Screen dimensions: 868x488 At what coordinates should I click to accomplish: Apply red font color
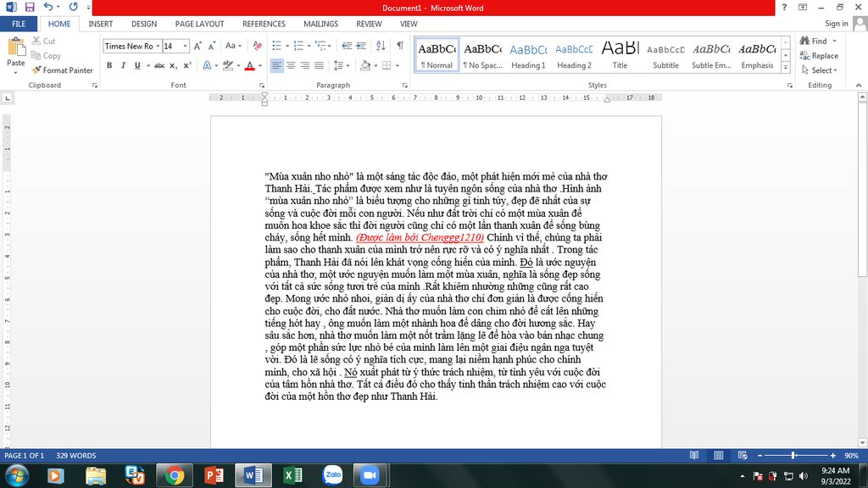[x=250, y=65]
